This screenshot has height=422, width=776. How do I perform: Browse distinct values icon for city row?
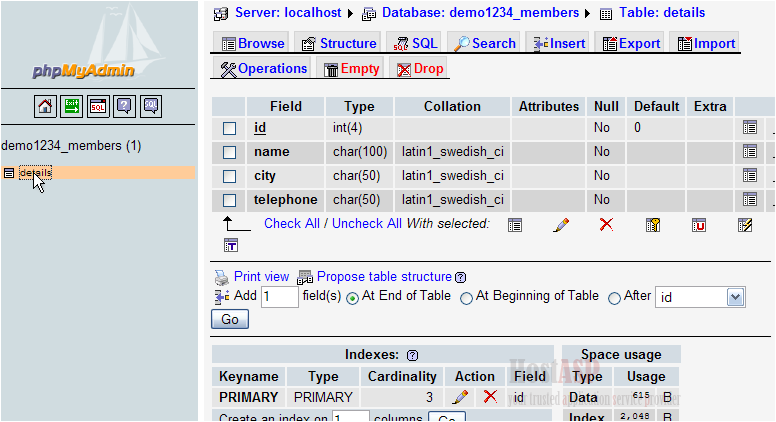[750, 175]
